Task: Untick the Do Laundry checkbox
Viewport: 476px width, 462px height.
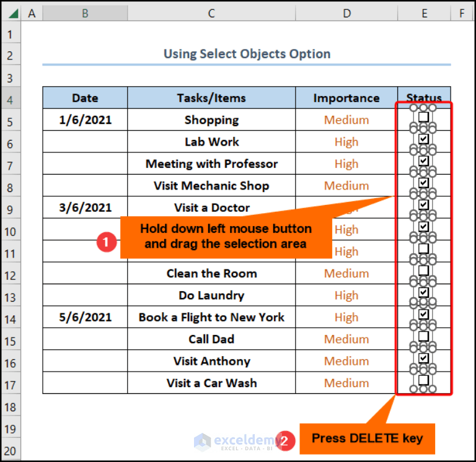Action: click(x=423, y=292)
